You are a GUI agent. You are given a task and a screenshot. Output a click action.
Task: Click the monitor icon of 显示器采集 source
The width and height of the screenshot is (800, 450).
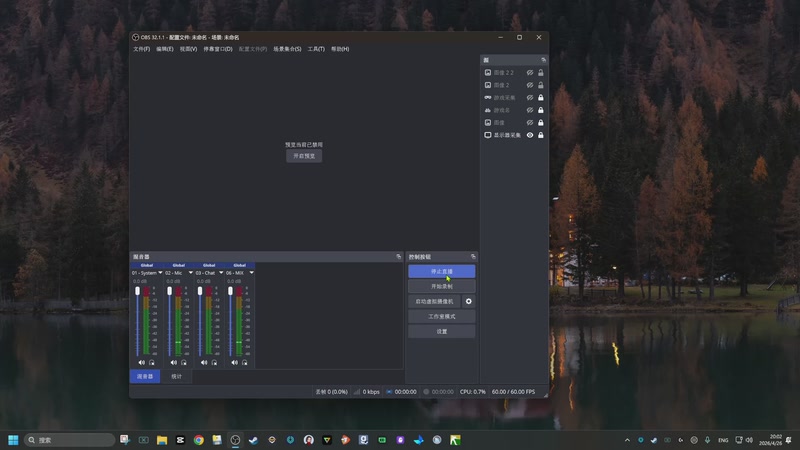pos(488,135)
